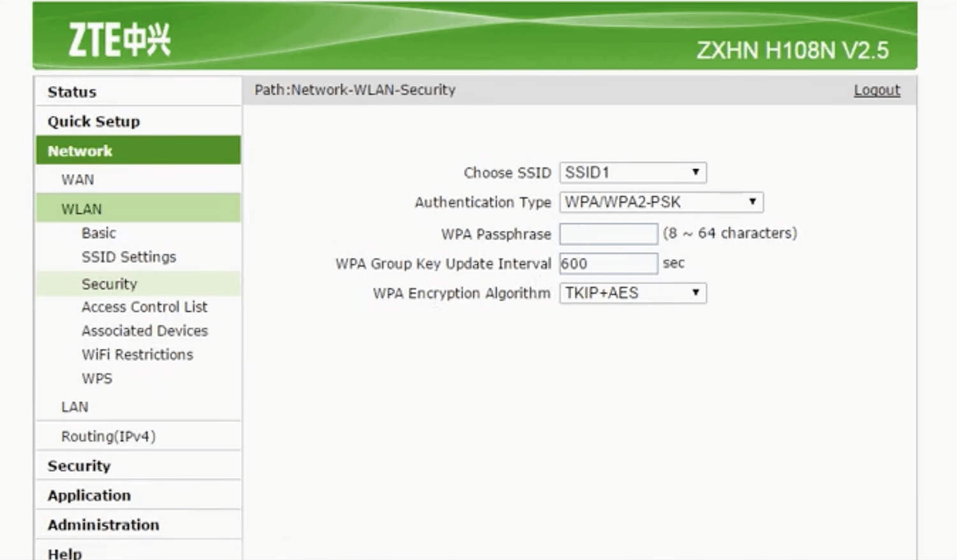
Task: Click the ZTE logo in header
Action: (x=119, y=40)
